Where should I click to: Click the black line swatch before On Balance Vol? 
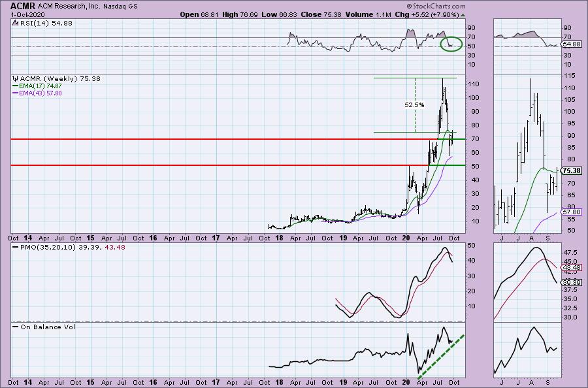(16, 327)
